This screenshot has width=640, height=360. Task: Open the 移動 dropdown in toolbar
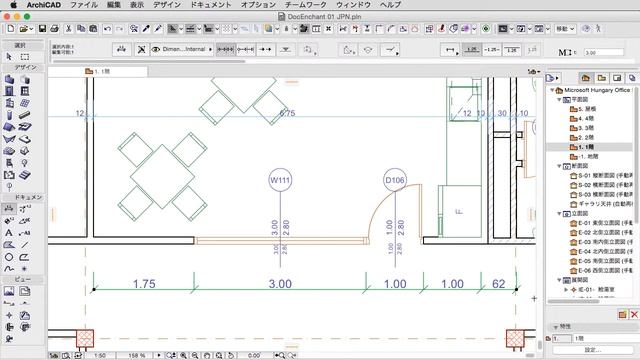[565, 29]
